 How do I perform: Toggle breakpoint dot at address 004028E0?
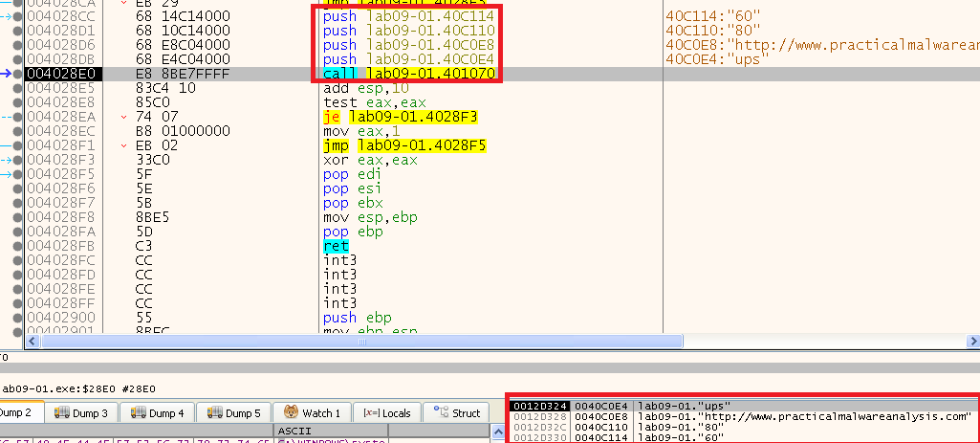(16, 73)
